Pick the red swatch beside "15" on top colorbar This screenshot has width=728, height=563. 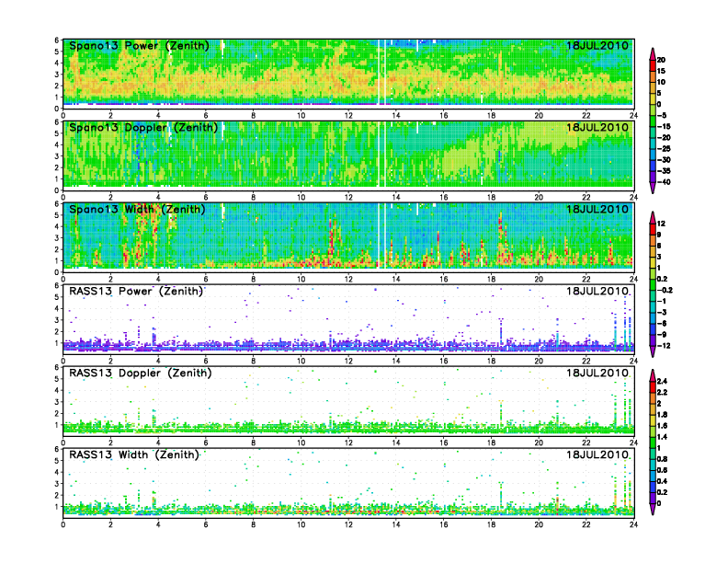click(653, 65)
